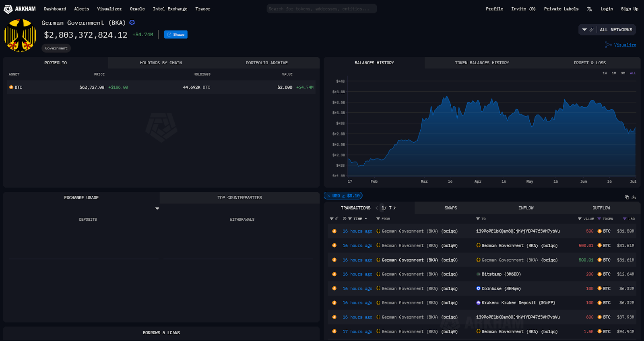
Task: Click Bitcoin icon on the $12.64M transaction row
Action: (334, 274)
